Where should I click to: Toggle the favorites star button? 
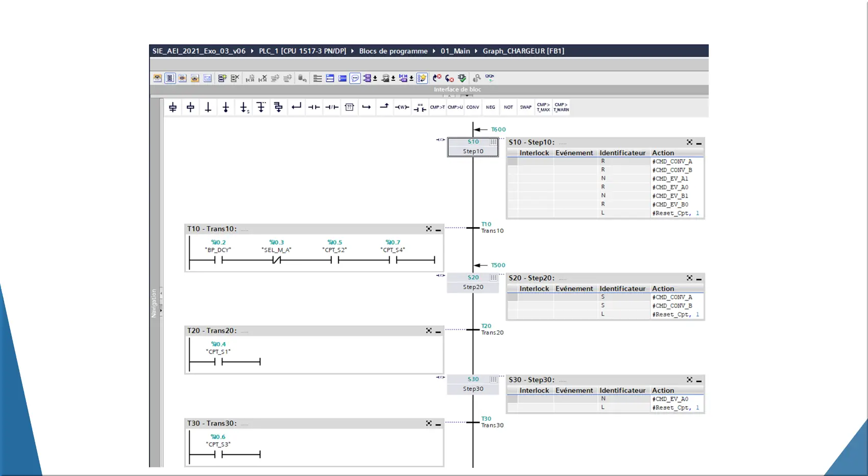point(422,78)
